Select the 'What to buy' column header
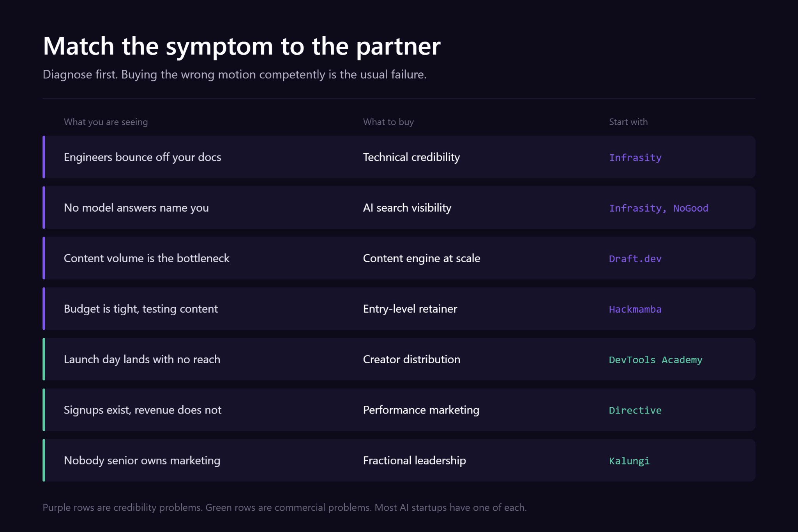 388,122
